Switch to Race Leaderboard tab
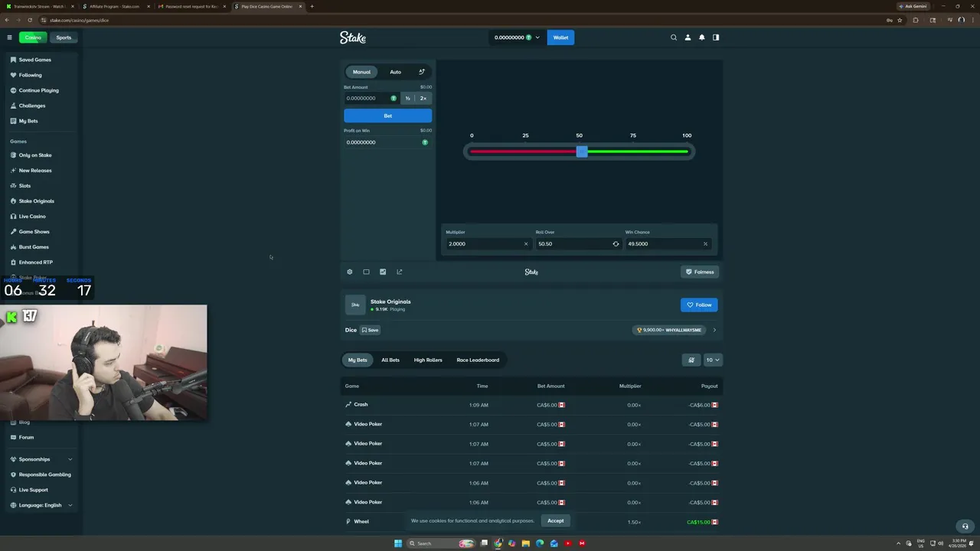This screenshot has width=980, height=551. click(478, 360)
